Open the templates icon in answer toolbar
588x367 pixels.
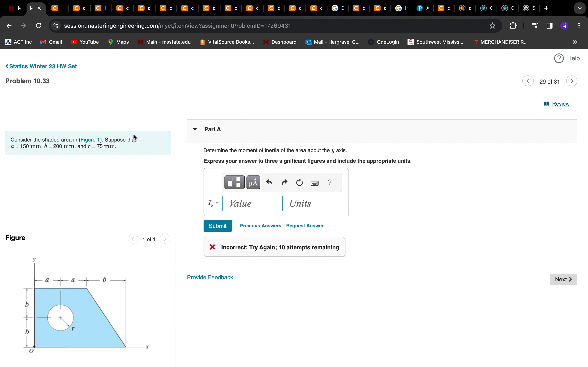234,182
